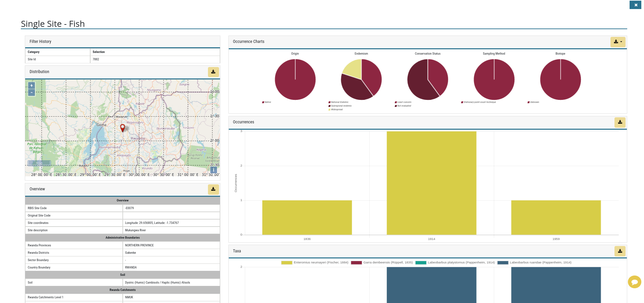Close the Single Site dashboard

[x=636, y=5]
